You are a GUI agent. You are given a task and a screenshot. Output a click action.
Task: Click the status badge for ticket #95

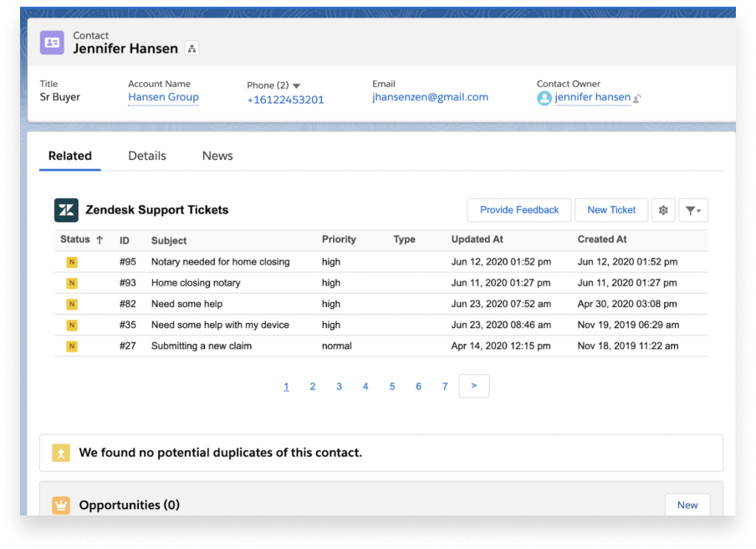click(72, 262)
